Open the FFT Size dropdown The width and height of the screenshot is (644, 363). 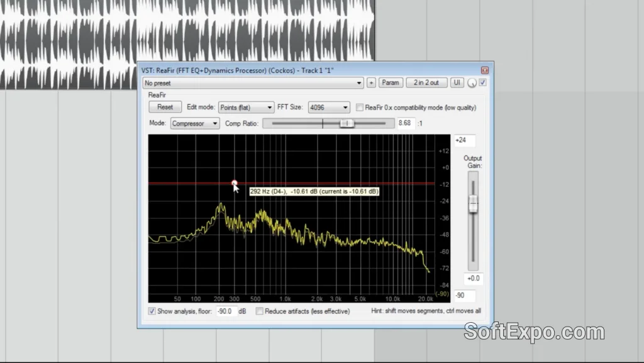coord(328,108)
